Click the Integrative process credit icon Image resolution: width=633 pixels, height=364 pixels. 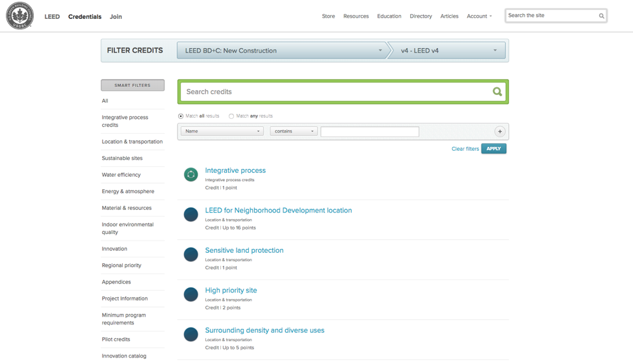191,175
